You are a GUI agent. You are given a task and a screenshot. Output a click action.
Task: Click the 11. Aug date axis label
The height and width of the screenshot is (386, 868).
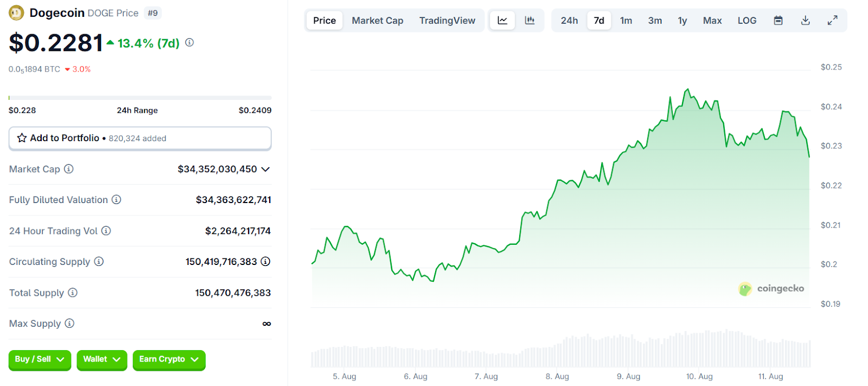coord(770,376)
